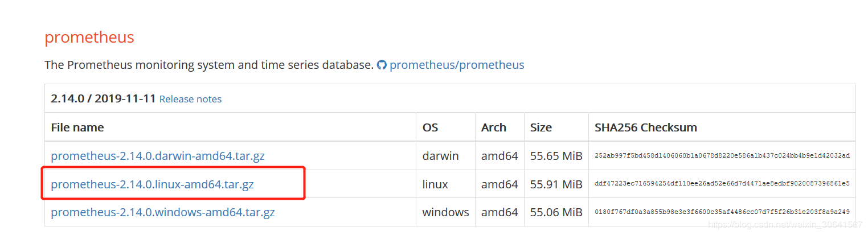Download prometheus-2.14.0.darwin-amd64.tar.gz
This screenshot has width=868, height=235.
[x=158, y=156]
